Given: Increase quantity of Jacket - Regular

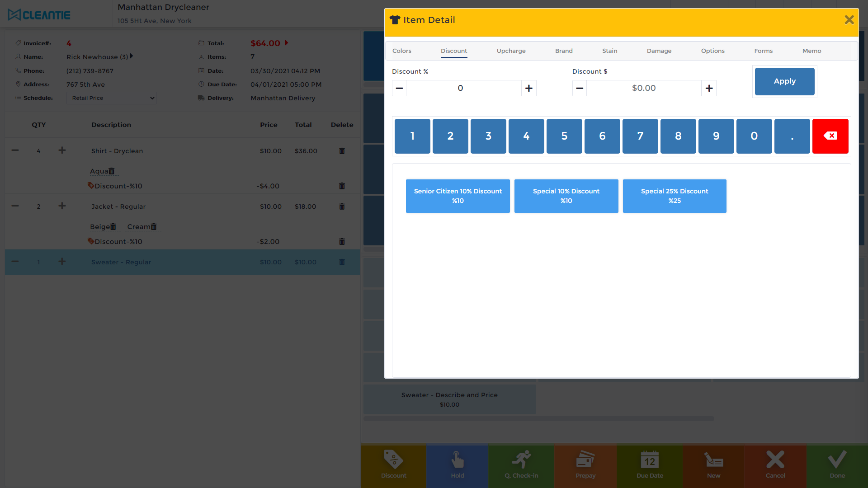Looking at the screenshot, I should [62, 206].
